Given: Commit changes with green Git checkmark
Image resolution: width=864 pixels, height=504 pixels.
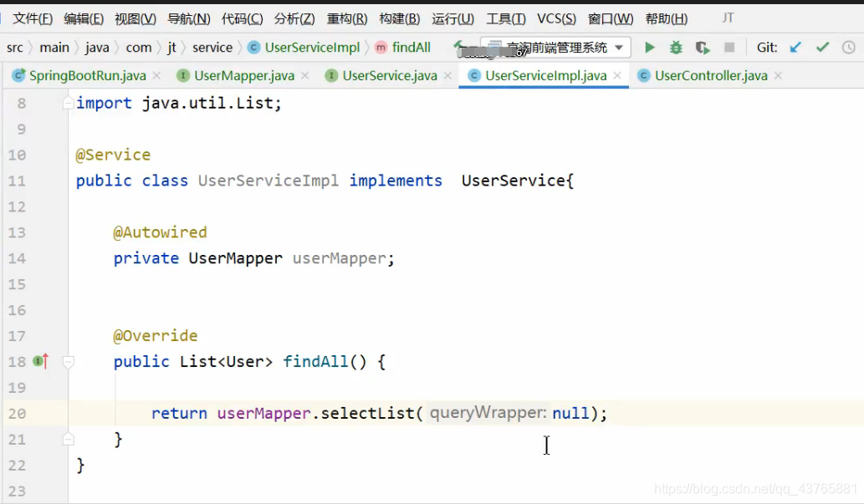Looking at the screenshot, I should point(823,48).
